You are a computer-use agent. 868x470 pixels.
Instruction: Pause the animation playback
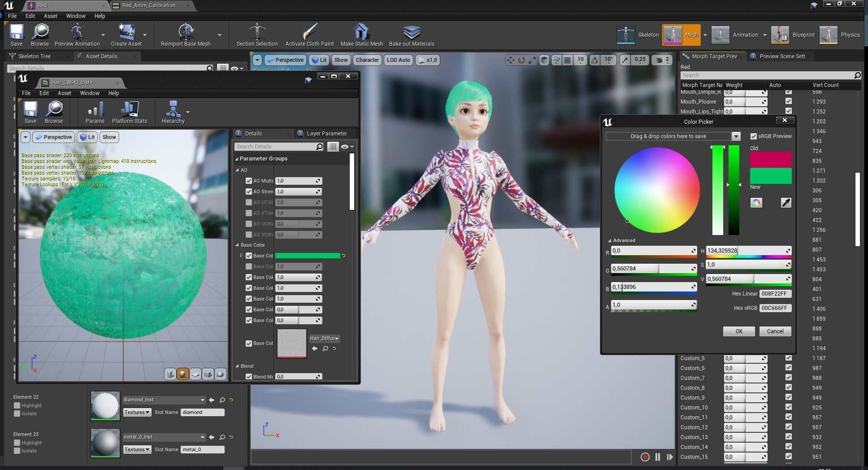[x=657, y=457]
